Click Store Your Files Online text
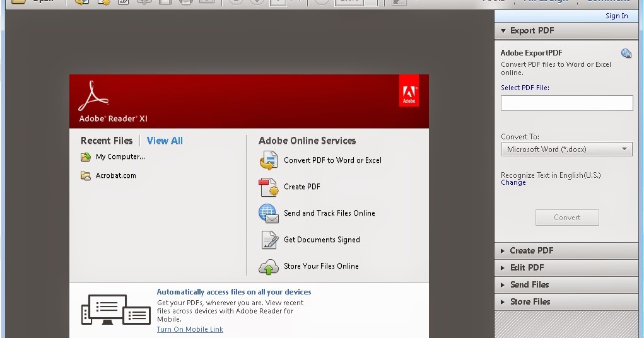This screenshot has height=338, width=644. [x=321, y=267]
